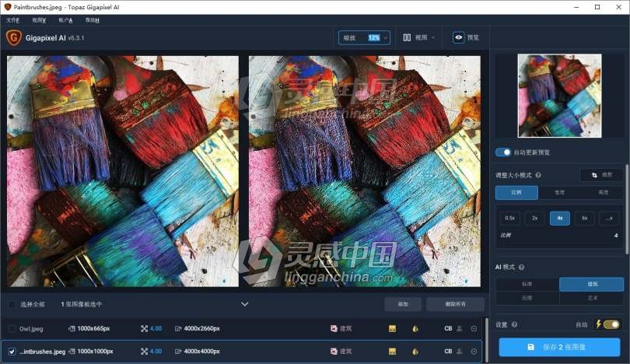Check the Owl.jpeg row checkbox
The height and width of the screenshot is (364, 630).
click(12, 329)
